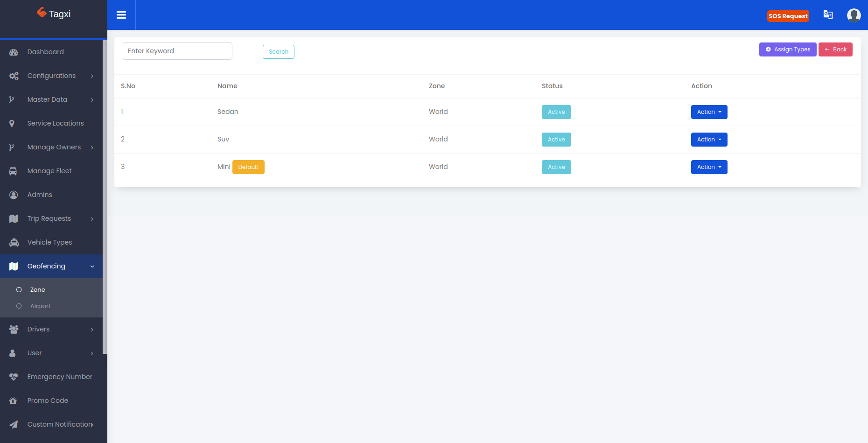Click the Emergency Number heartbeat icon
Viewport: 868px width, 443px height.
[x=14, y=377]
